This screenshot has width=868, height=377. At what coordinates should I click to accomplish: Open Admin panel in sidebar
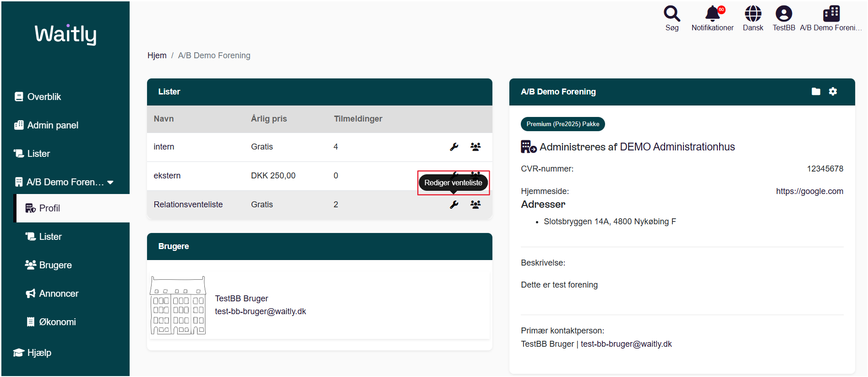[x=46, y=125]
